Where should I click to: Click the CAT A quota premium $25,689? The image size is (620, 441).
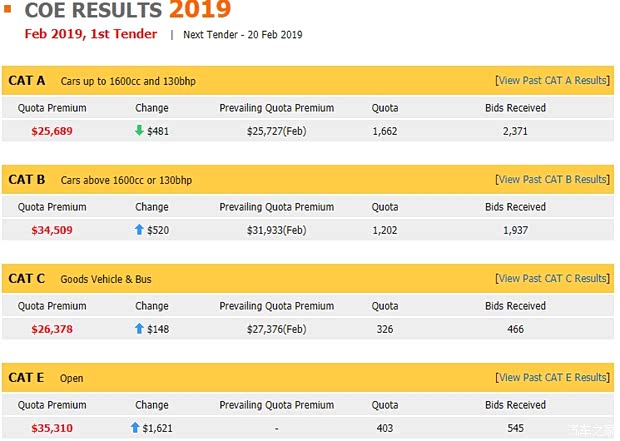(x=52, y=131)
